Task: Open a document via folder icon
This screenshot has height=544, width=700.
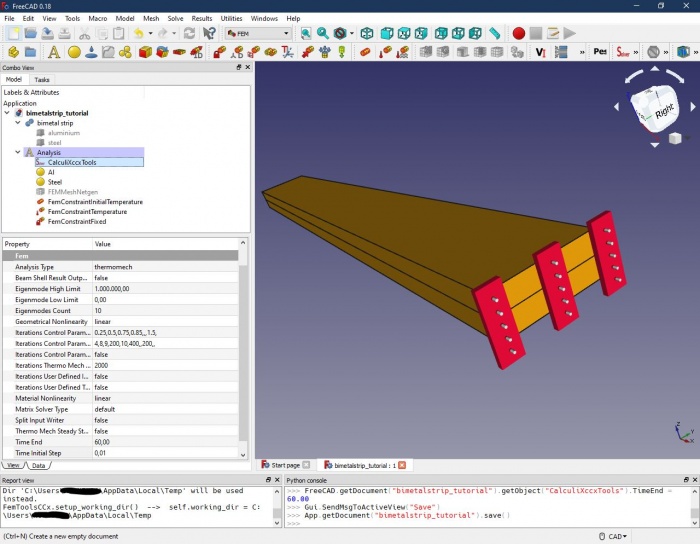Action: click(30, 33)
